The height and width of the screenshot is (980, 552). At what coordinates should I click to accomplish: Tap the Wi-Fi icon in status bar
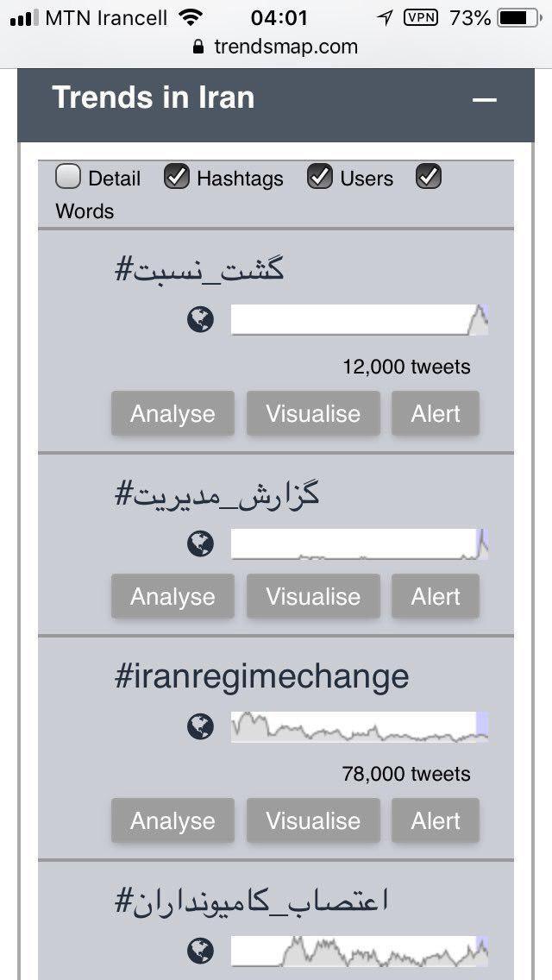coord(190,17)
